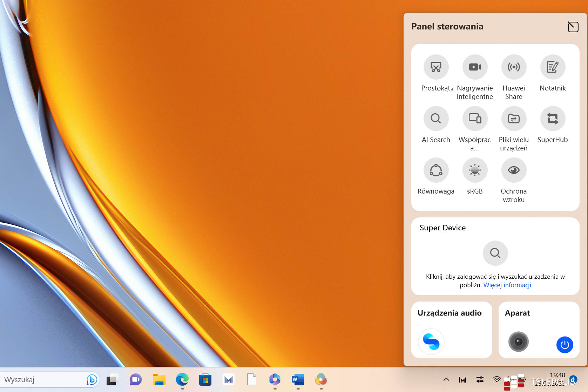This screenshot has height=392, width=588.
Task: Select Równowaga performance mode
Action: tap(436, 170)
